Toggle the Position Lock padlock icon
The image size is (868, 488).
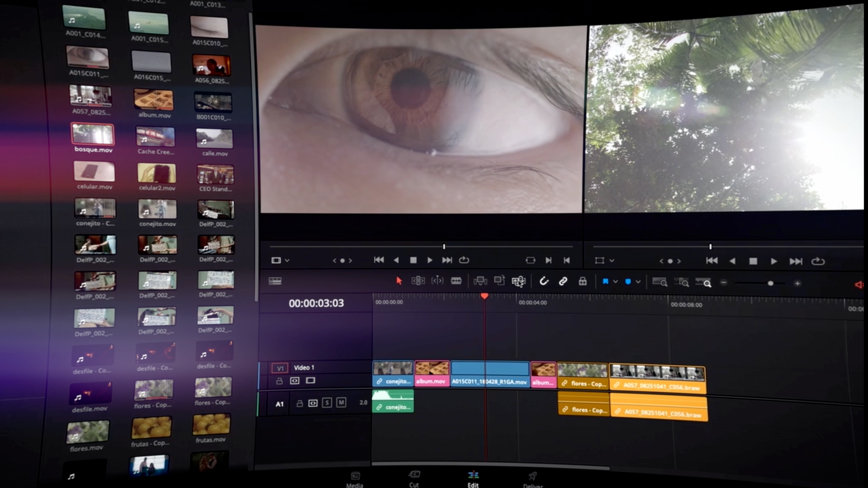point(582,281)
